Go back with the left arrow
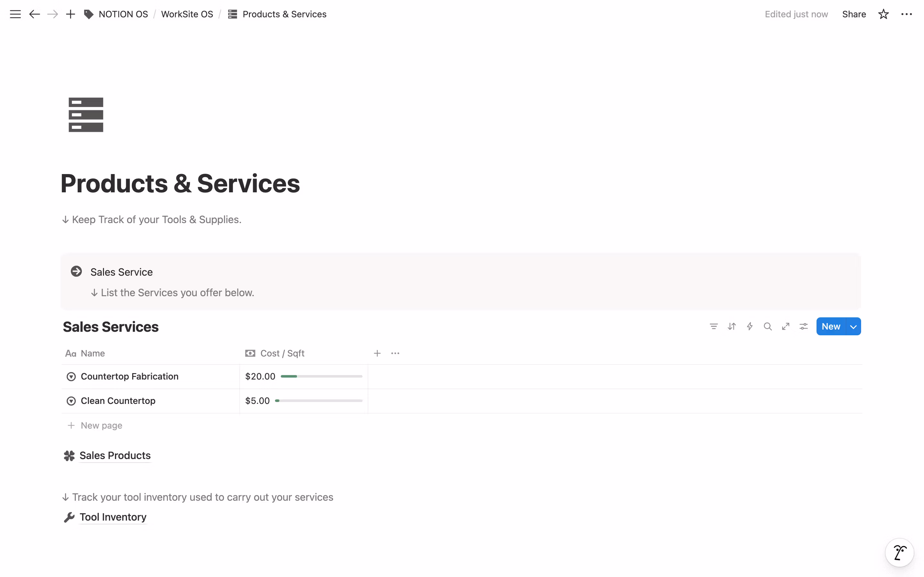The height and width of the screenshot is (577, 924). pos(34,14)
